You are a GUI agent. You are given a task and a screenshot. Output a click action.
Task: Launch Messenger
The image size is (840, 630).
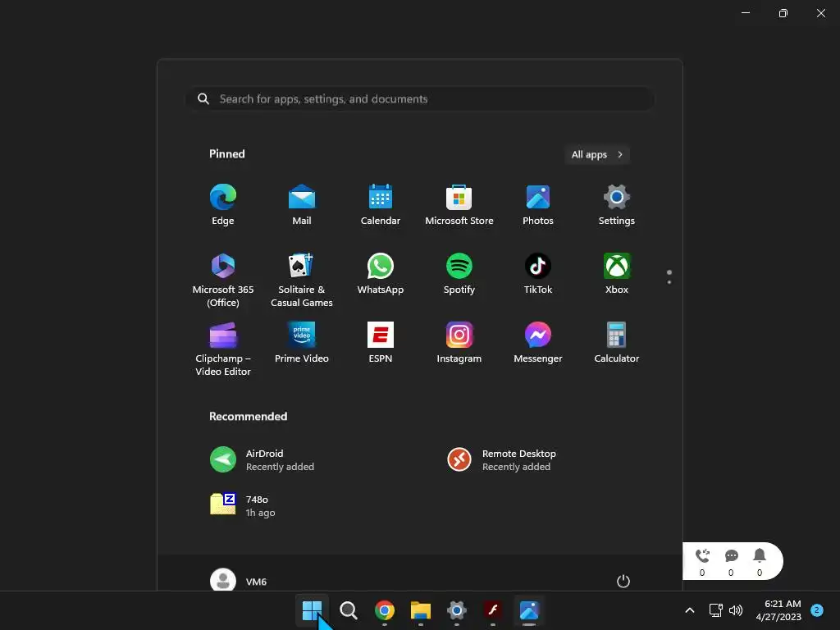tap(538, 343)
